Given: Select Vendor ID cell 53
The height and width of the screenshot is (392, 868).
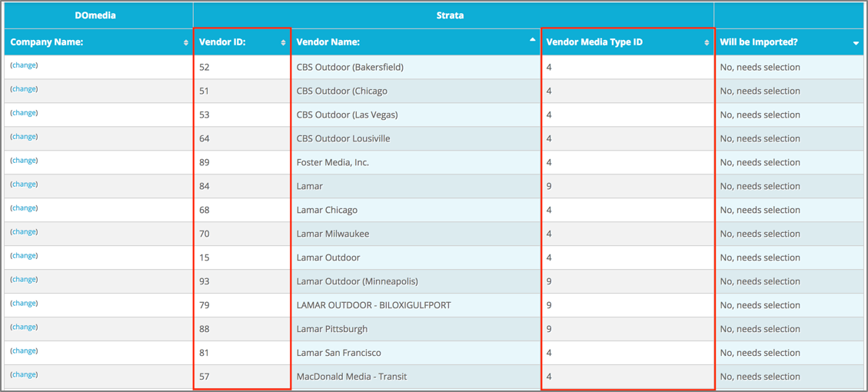Looking at the screenshot, I should click(242, 115).
